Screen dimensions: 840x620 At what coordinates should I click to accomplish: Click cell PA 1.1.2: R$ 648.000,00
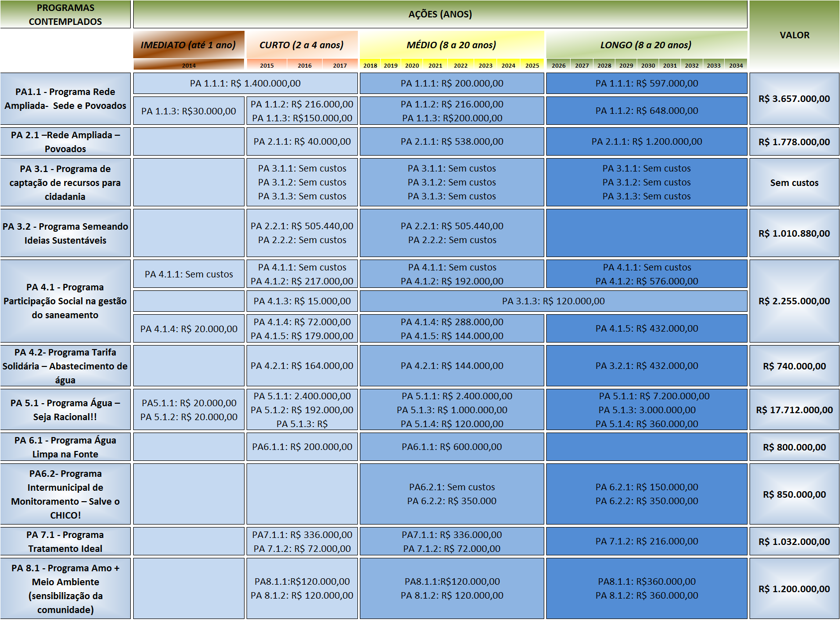tap(647, 111)
